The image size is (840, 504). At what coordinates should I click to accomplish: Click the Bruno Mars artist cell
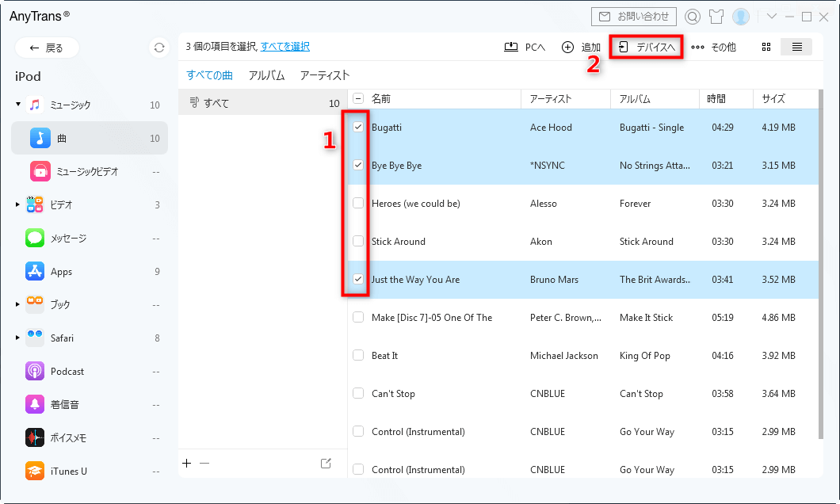click(x=554, y=279)
